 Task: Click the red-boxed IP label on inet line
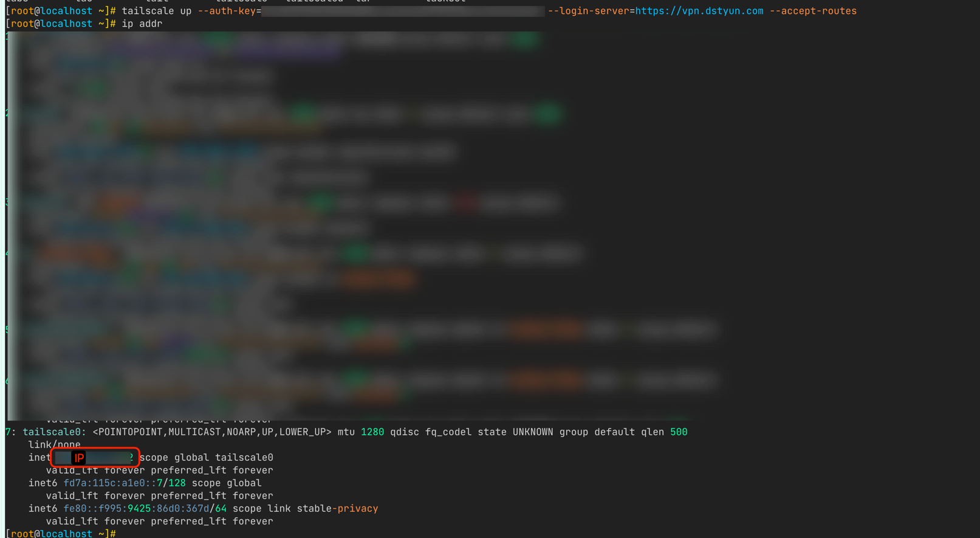(80, 458)
